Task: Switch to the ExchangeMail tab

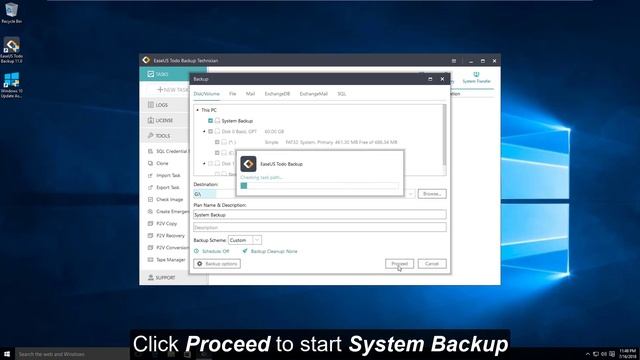Action: coord(313,94)
